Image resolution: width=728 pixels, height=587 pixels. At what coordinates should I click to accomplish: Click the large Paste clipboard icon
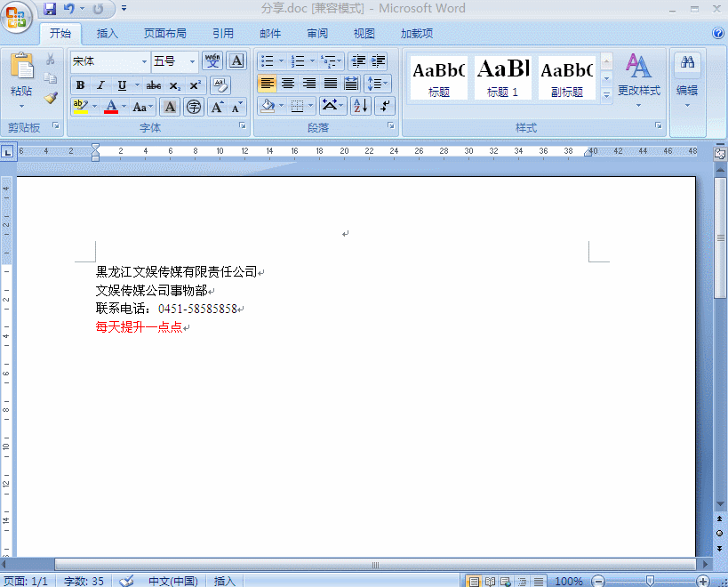click(21, 66)
